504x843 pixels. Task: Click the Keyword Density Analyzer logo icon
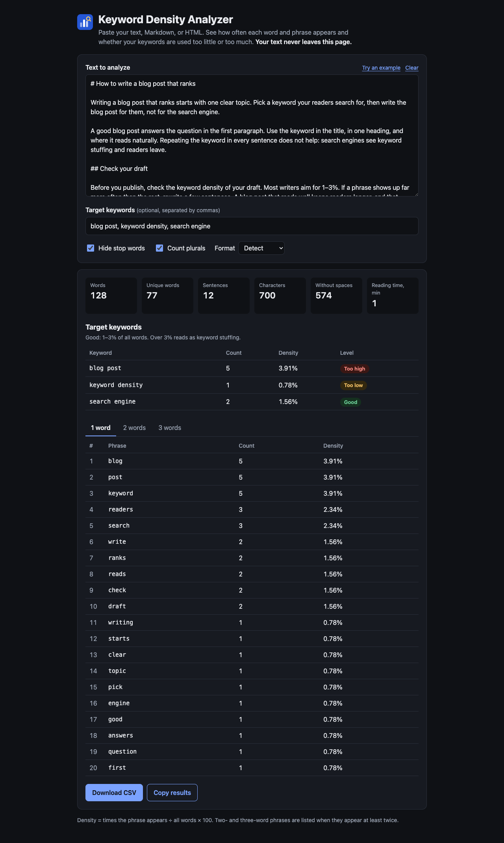pos(85,22)
